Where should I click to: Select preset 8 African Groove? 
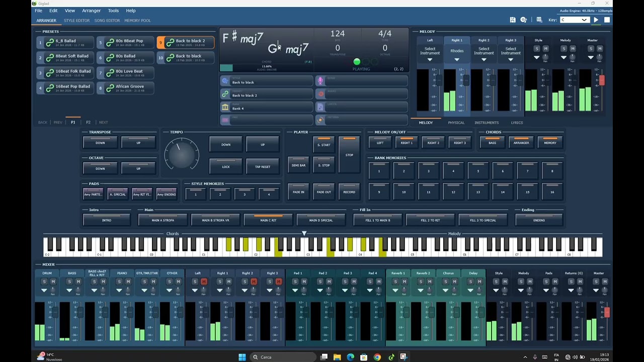pos(125,88)
